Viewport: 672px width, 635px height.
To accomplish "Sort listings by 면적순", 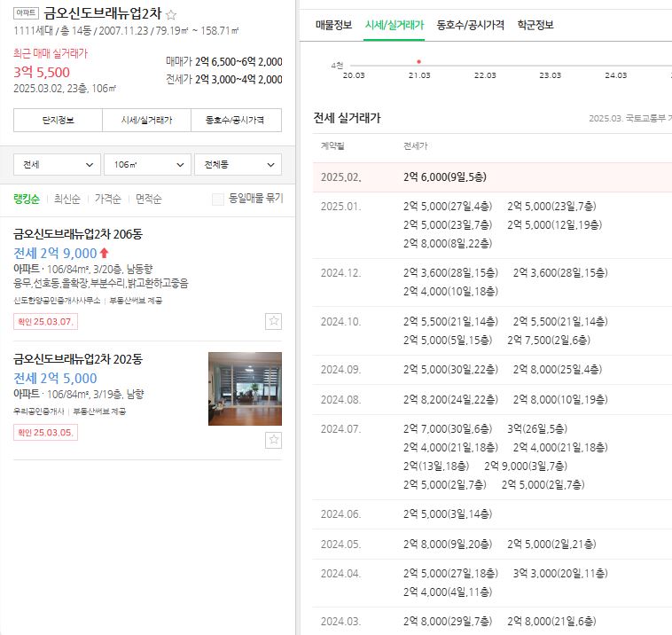I will pyautogui.click(x=148, y=199).
